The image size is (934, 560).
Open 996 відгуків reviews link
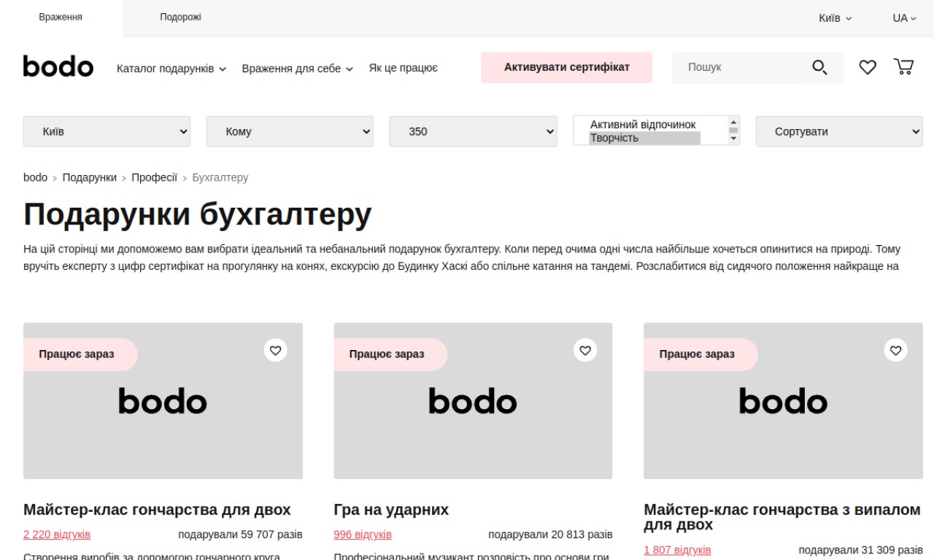tap(363, 534)
